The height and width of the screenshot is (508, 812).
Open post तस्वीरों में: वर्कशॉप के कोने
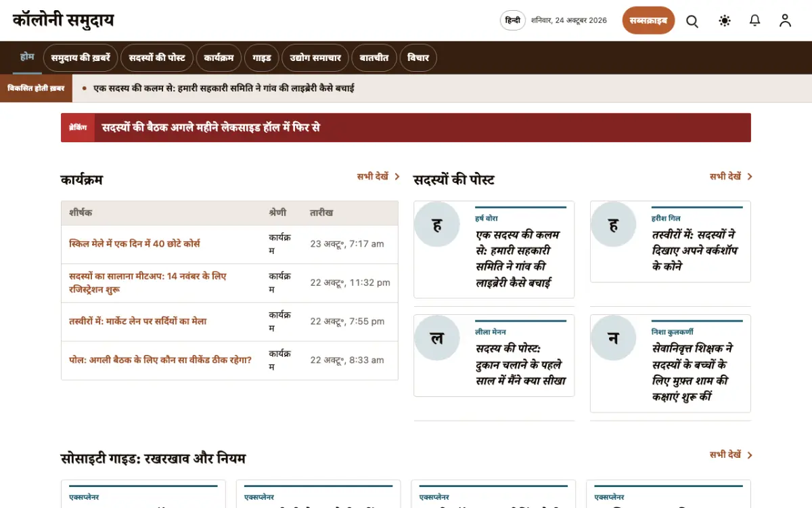coord(695,251)
